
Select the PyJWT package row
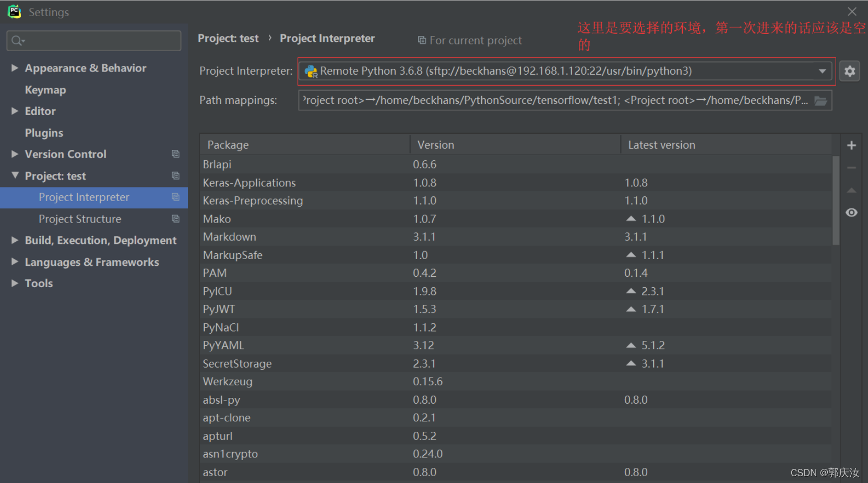[516, 309]
